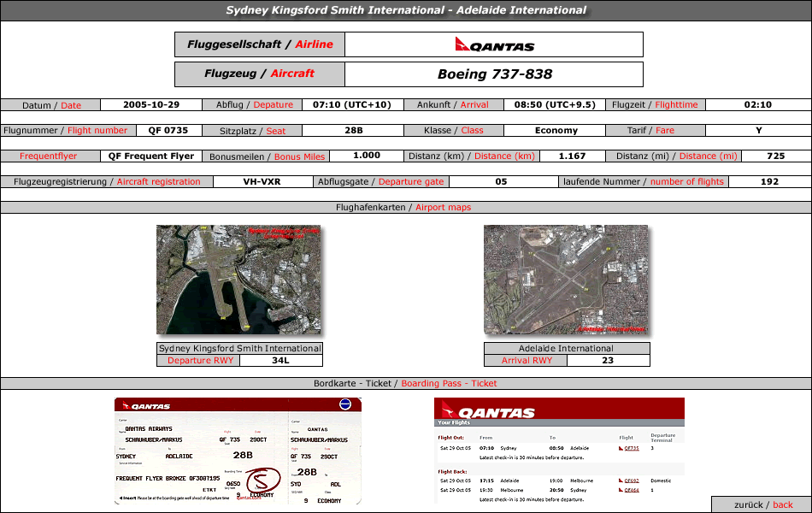Viewport: 812px width, 513px height.
Task: Click the fare value Y
Action: [x=759, y=131]
